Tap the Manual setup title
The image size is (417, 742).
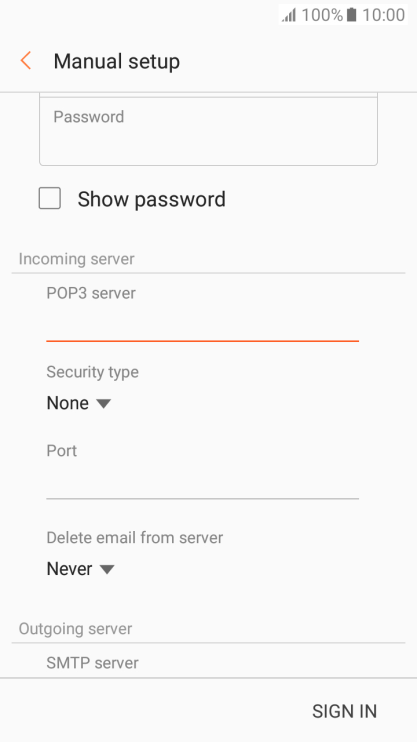[x=116, y=62]
